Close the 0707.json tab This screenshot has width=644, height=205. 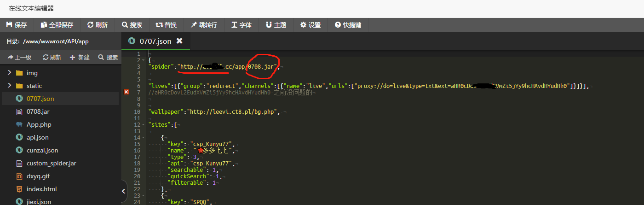point(179,41)
